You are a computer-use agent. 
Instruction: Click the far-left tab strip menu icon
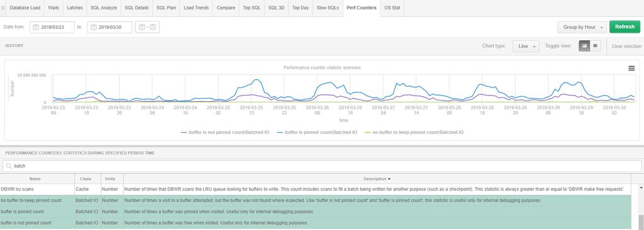point(3,8)
